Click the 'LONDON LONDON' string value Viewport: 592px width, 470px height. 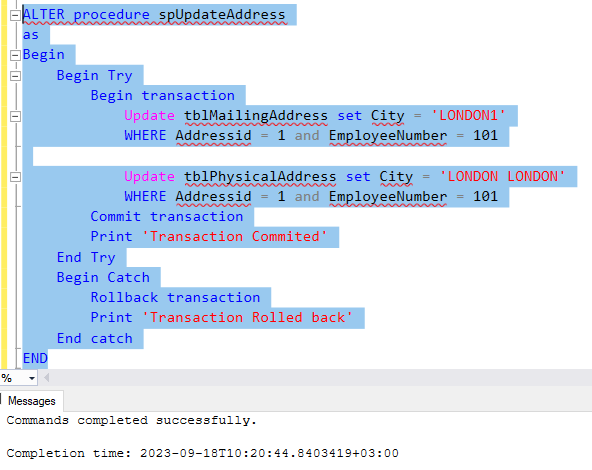(x=503, y=176)
